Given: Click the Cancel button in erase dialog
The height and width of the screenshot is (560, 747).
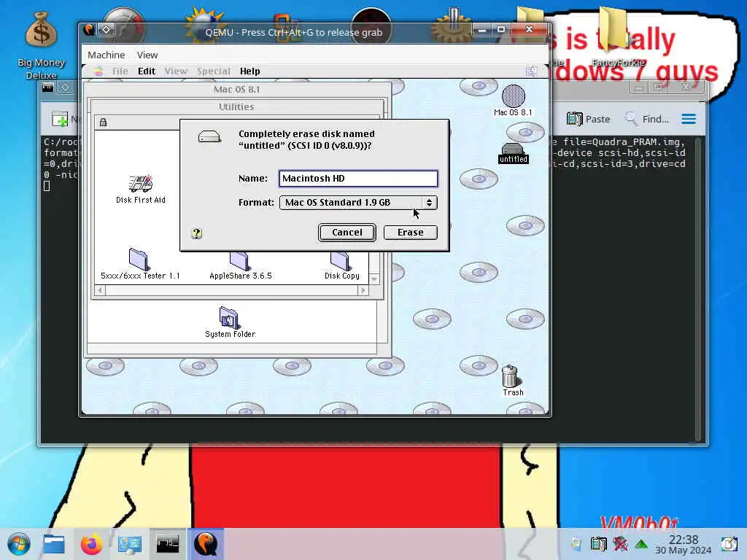Looking at the screenshot, I should pos(347,233).
